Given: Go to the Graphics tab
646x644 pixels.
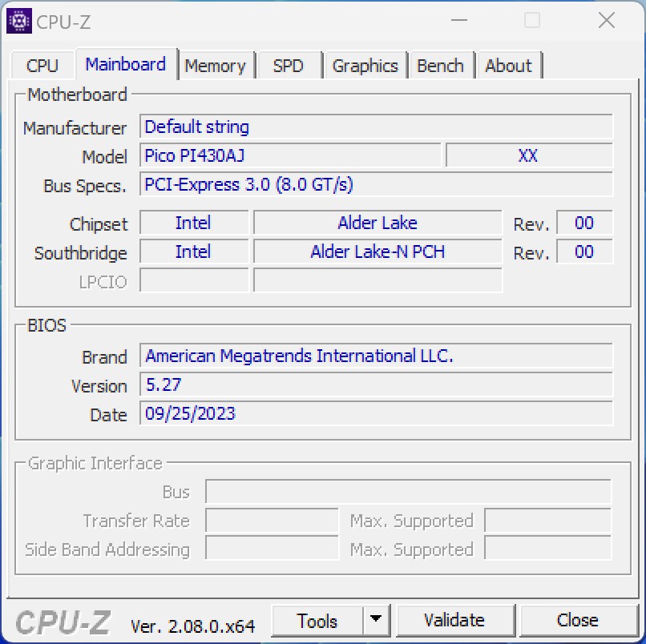Looking at the screenshot, I should [365, 66].
